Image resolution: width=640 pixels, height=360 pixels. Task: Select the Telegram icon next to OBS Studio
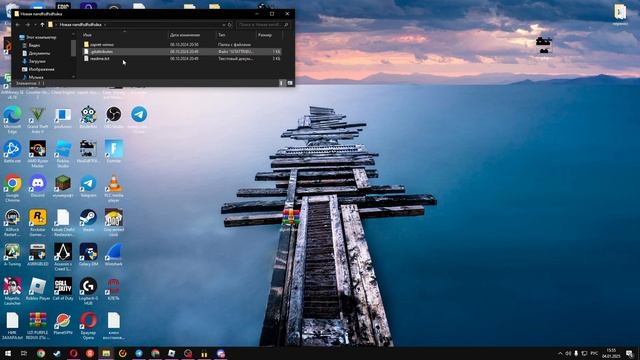tap(139, 115)
